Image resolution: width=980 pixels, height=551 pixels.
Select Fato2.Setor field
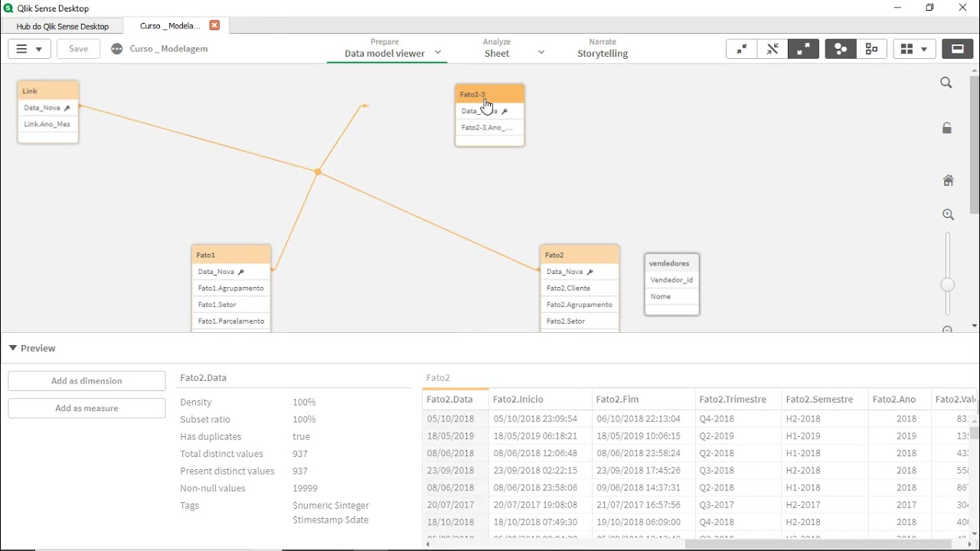coord(580,321)
